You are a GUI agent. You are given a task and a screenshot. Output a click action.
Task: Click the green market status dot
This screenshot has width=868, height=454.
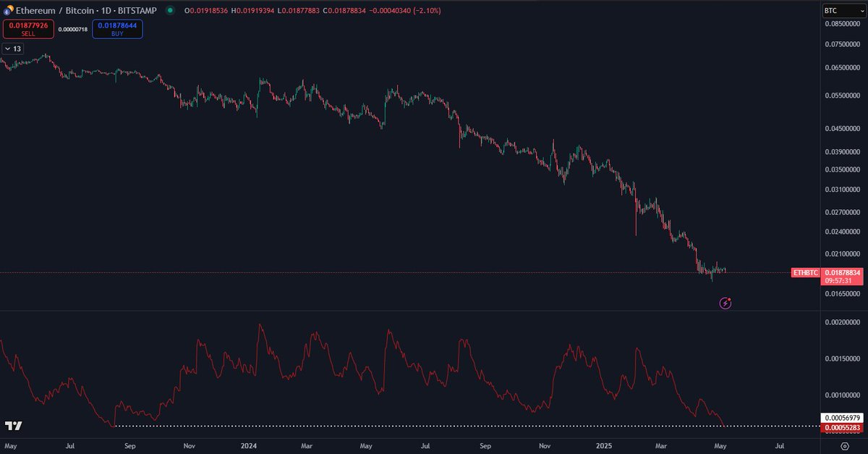(x=169, y=12)
